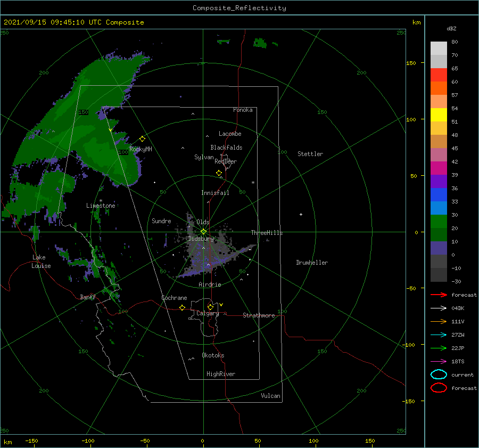Click the asterisk marker above Limestone label
The width and height of the screenshot is (479, 448).
101,201
